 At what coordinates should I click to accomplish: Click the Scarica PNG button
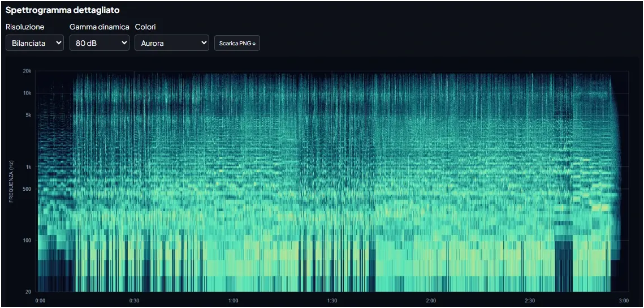tap(237, 43)
